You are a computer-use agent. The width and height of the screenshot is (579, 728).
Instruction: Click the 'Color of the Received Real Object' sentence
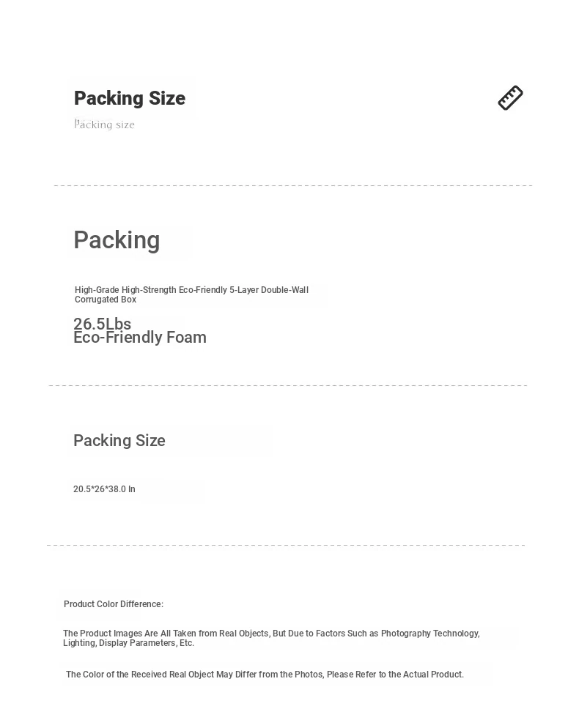pyautogui.click(x=265, y=674)
